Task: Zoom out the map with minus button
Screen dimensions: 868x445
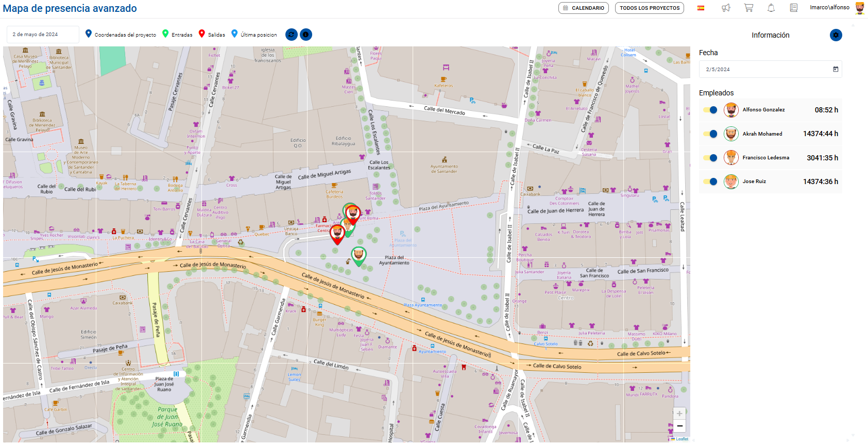Action: pyautogui.click(x=679, y=426)
